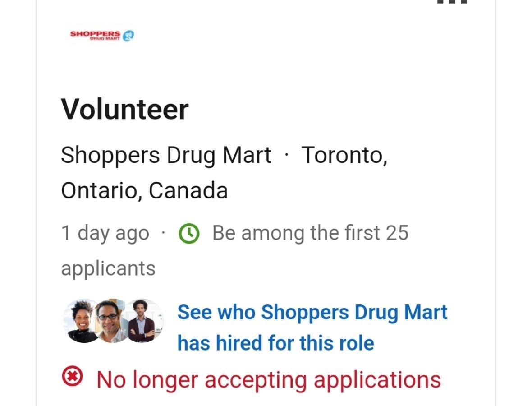This screenshot has width=532, height=406.
Task: Click the leftmost applicant profile photo
Action: pyautogui.click(x=81, y=321)
